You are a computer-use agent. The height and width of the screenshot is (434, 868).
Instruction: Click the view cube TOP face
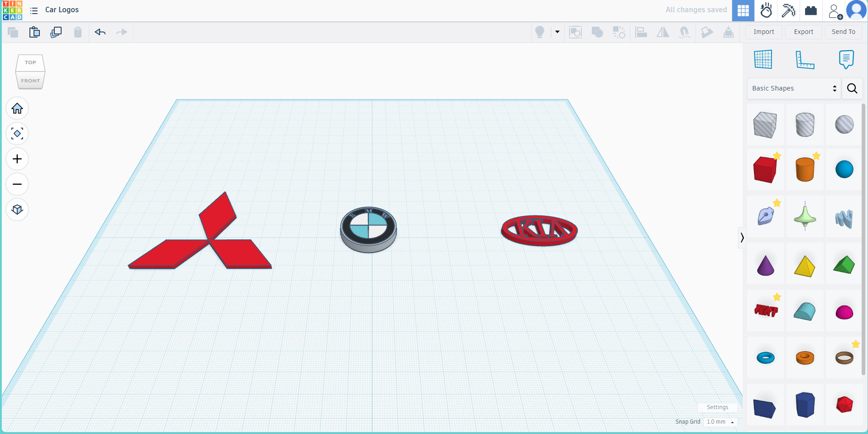[x=30, y=62]
